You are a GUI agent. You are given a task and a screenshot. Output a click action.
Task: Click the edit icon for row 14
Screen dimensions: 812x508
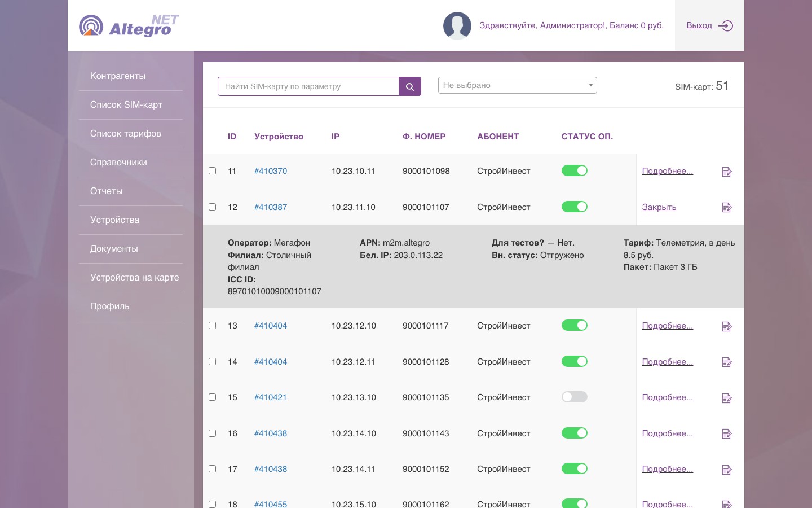coord(727,362)
